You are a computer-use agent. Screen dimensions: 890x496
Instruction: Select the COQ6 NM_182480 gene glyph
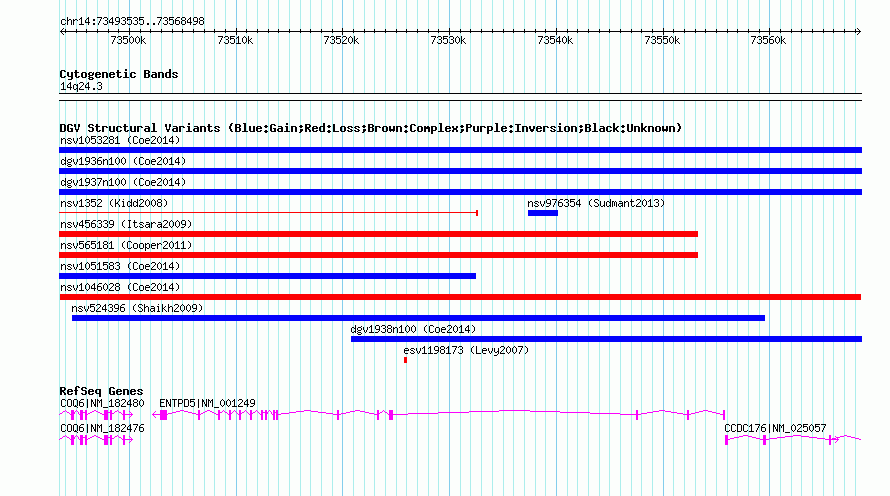click(96, 415)
